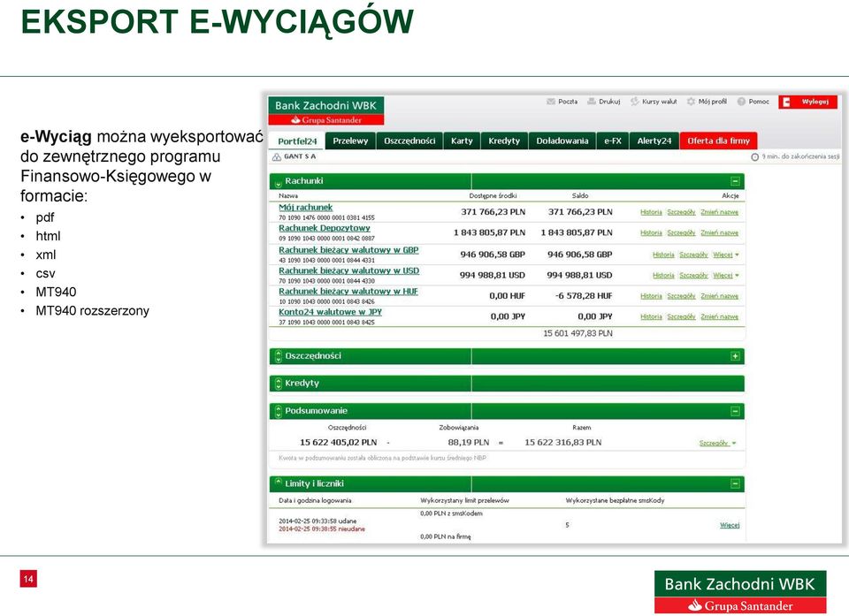Click the red slide number 14 badge

[28, 579]
